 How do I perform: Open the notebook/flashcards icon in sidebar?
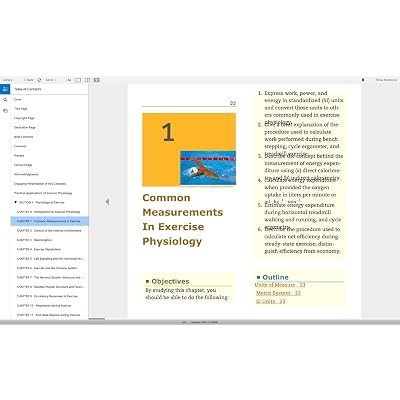[x=5, y=111]
